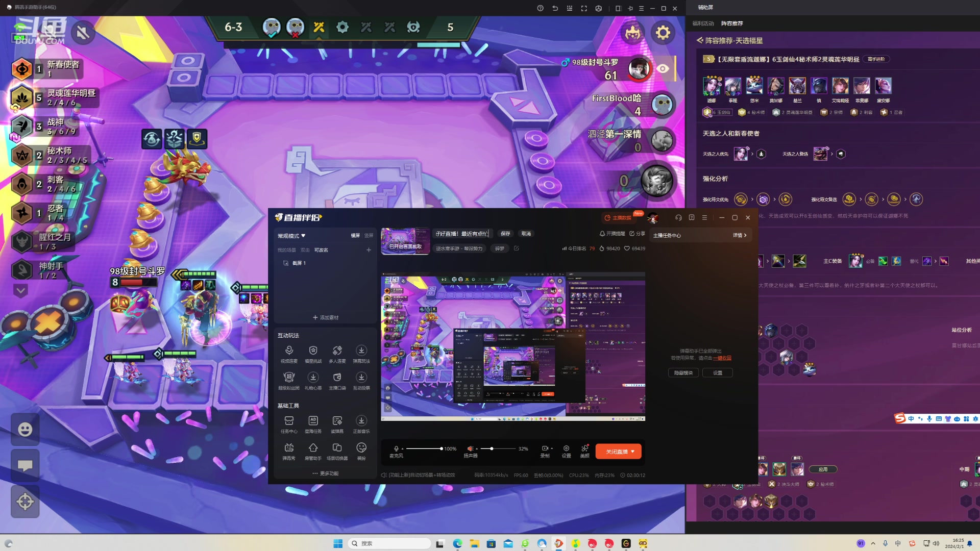Select 横屏 landscape orientation

pyautogui.click(x=355, y=236)
